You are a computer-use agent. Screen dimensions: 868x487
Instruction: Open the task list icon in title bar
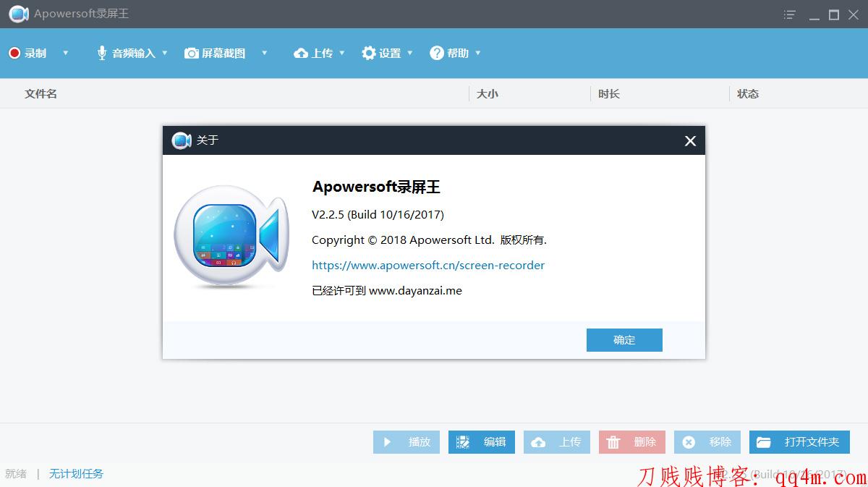[790, 14]
